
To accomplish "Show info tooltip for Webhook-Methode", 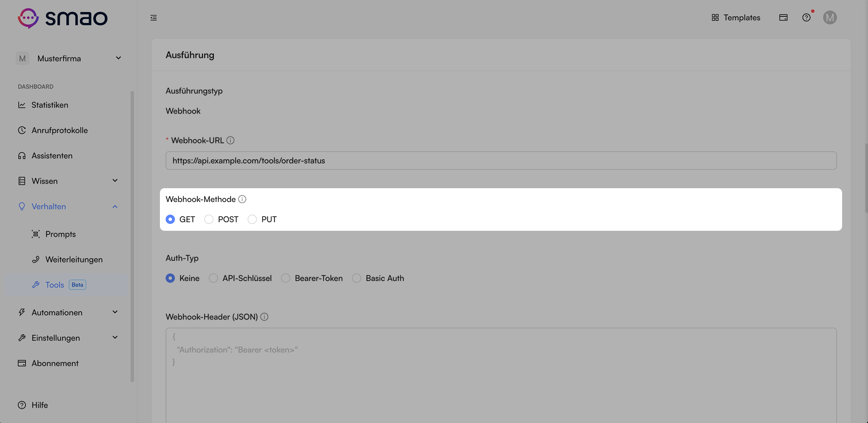I will coord(242,199).
